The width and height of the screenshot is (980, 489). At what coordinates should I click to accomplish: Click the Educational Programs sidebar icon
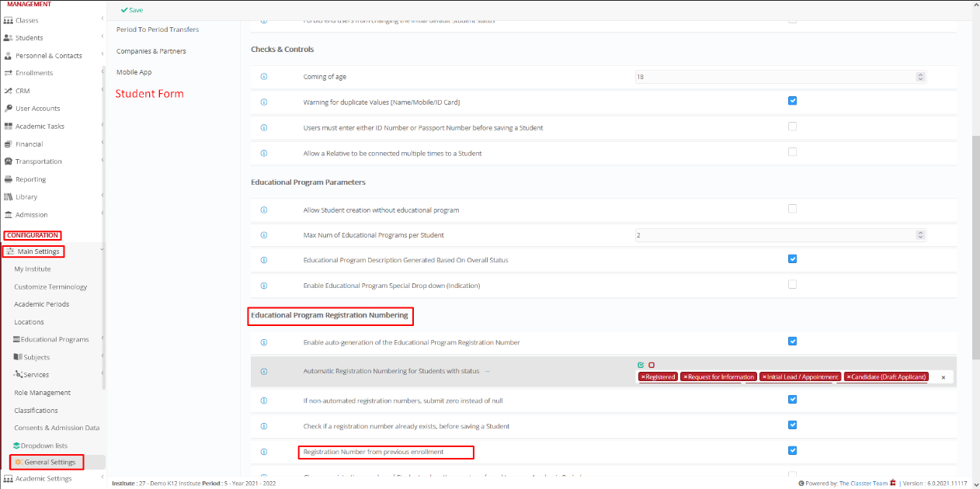click(x=16, y=340)
